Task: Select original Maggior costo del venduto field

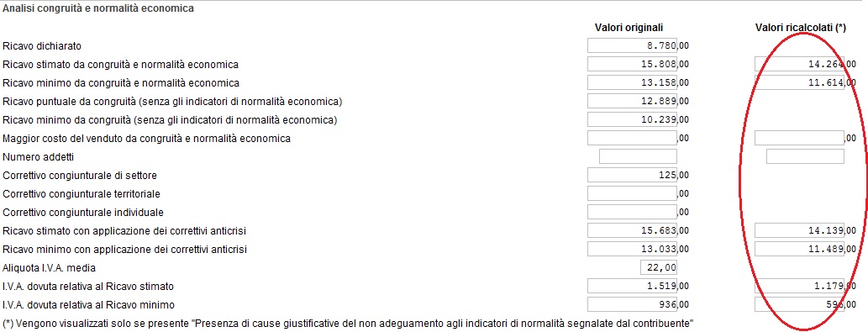Action: [x=632, y=138]
